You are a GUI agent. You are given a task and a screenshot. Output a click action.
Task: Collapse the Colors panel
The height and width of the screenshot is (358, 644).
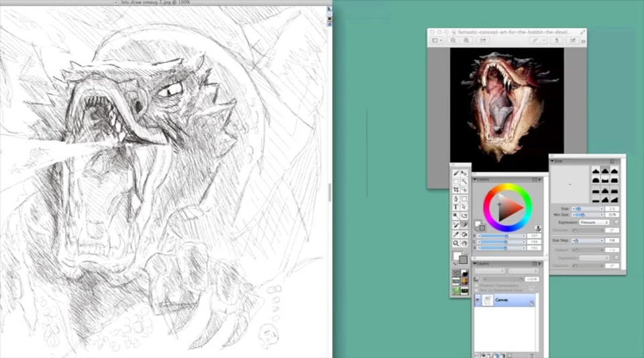pyautogui.click(x=475, y=179)
